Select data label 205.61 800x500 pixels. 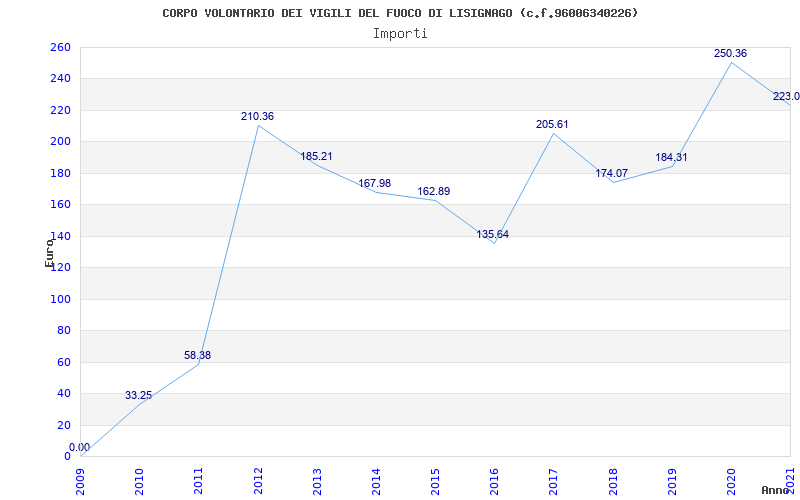coord(552,124)
